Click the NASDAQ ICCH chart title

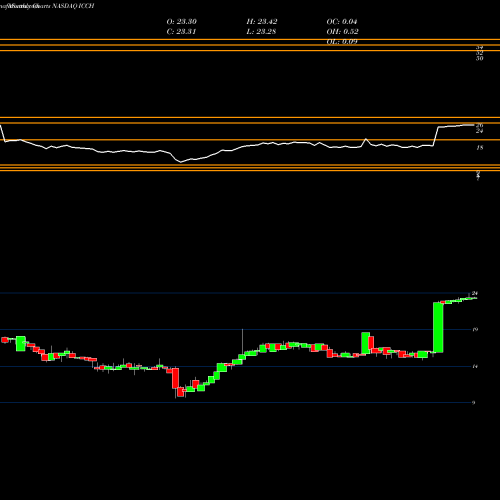pos(73,6)
